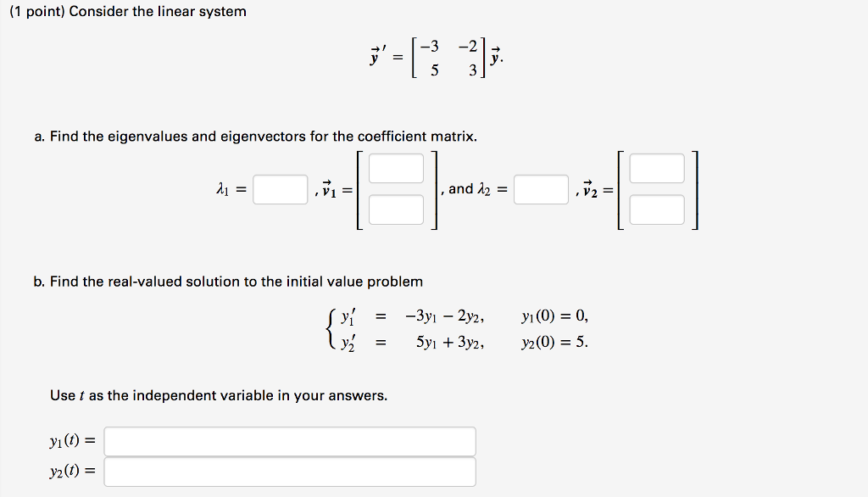The image size is (868, 497).
Task: Click the top component box of vector v2
Action: click(x=657, y=168)
